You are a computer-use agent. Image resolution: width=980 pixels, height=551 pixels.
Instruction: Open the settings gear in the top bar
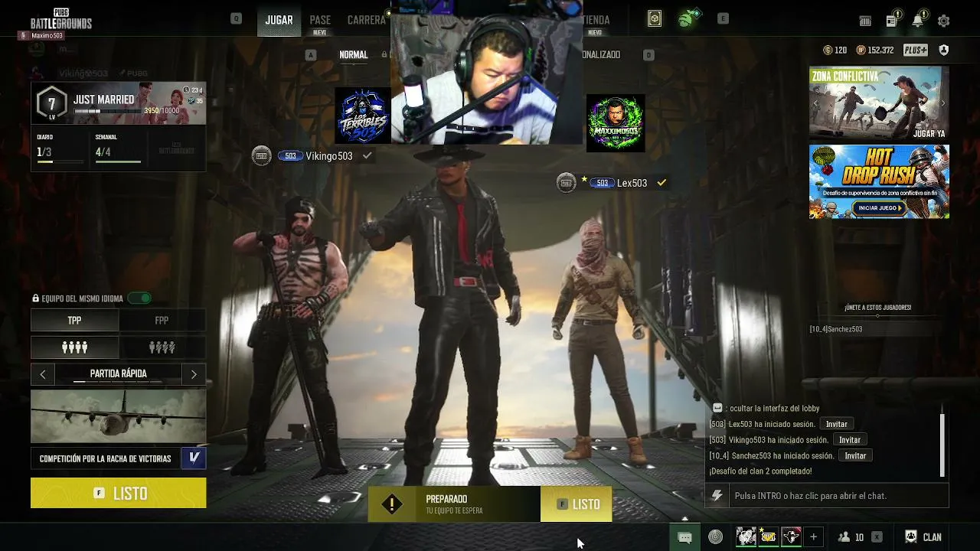pyautogui.click(x=943, y=21)
